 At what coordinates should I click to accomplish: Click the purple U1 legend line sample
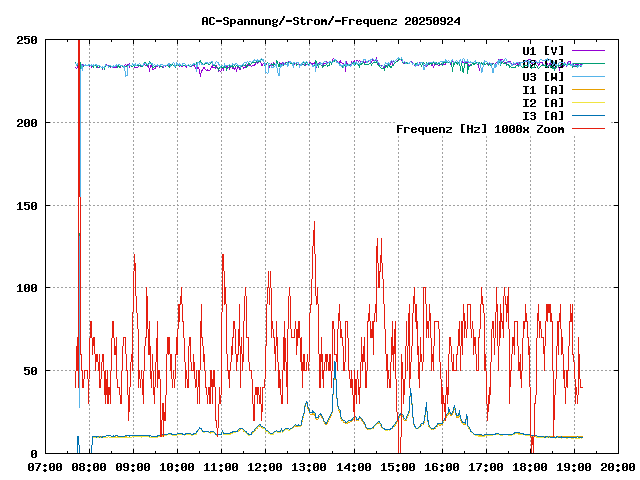coord(589,50)
